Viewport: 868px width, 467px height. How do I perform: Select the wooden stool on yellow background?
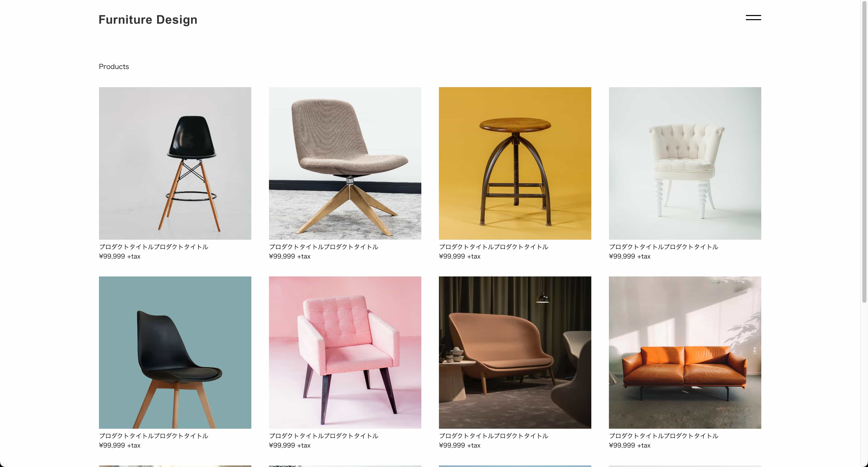[515, 163]
